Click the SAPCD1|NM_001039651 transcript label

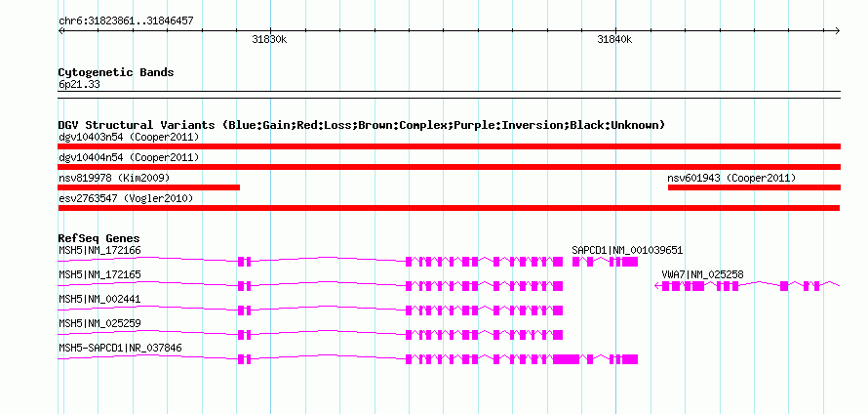pos(627,251)
